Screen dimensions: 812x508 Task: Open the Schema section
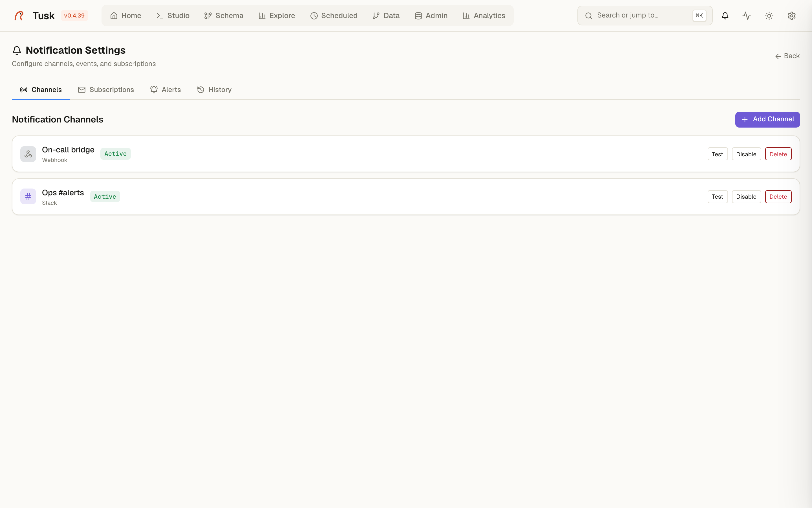[x=224, y=16]
